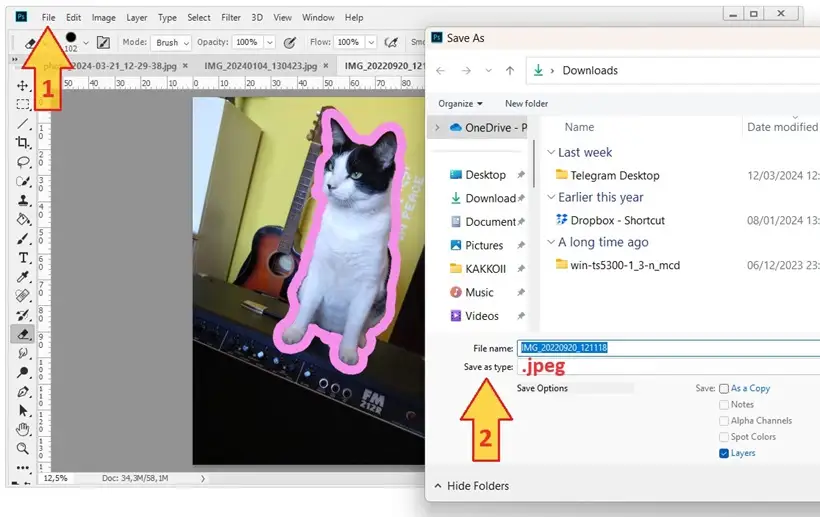Image resolution: width=820 pixels, height=517 pixels.
Task: Select the History Brush tool
Action: click(x=22, y=315)
